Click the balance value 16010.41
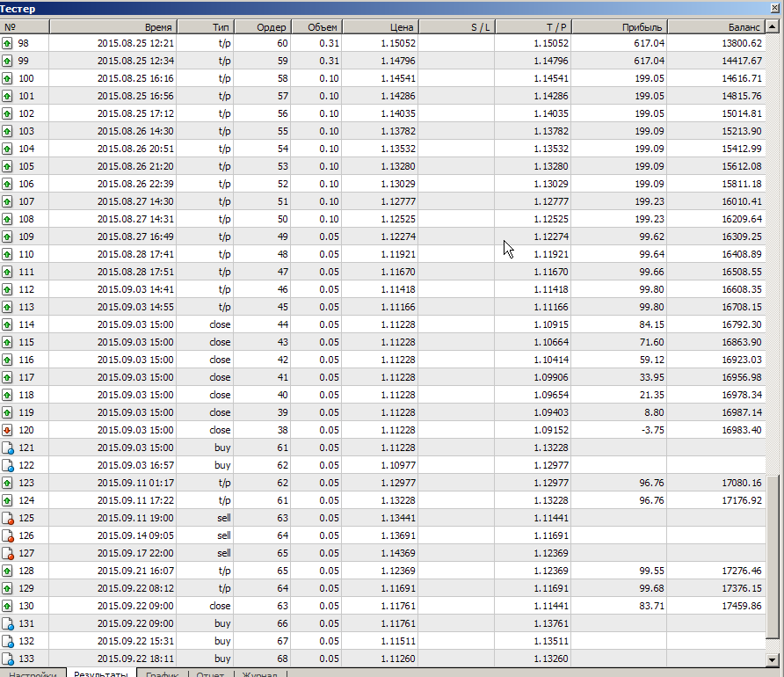 click(x=742, y=201)
